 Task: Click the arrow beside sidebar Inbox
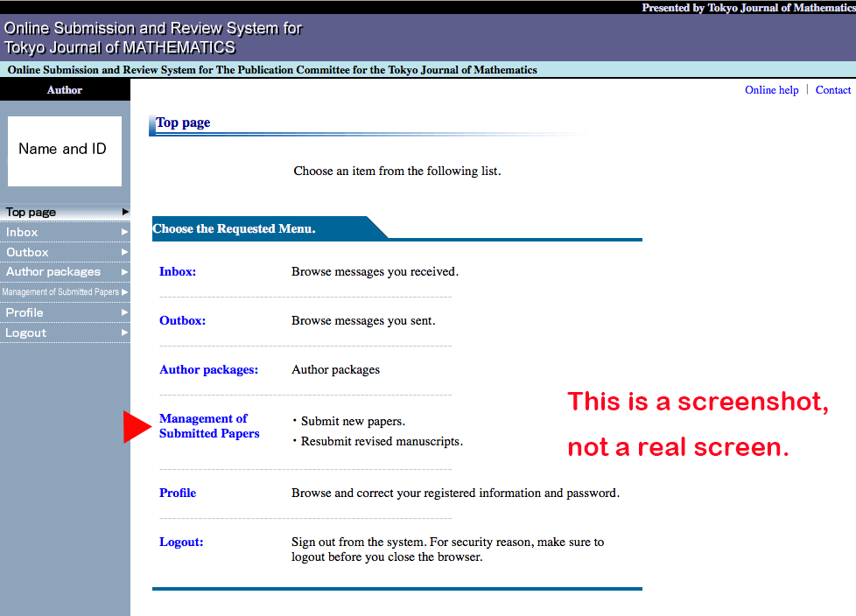pos(124,232)
